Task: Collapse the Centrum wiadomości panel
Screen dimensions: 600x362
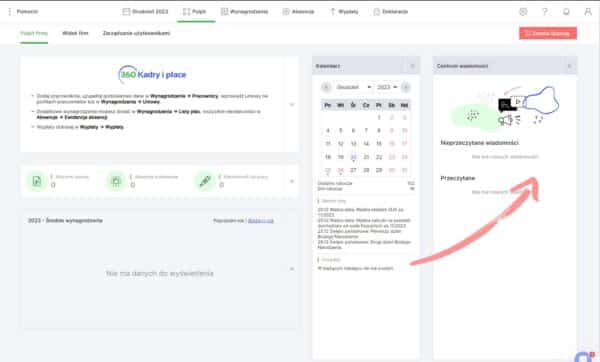Action: (x=569, y=66)
